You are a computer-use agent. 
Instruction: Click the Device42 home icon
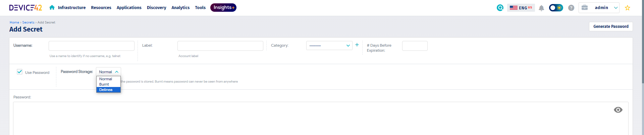click(52, 7)
